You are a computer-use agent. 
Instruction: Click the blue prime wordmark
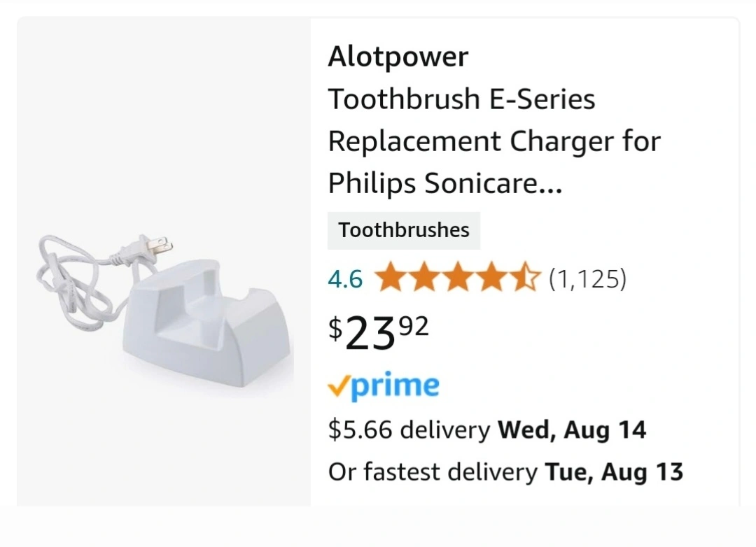click(394, 387)
